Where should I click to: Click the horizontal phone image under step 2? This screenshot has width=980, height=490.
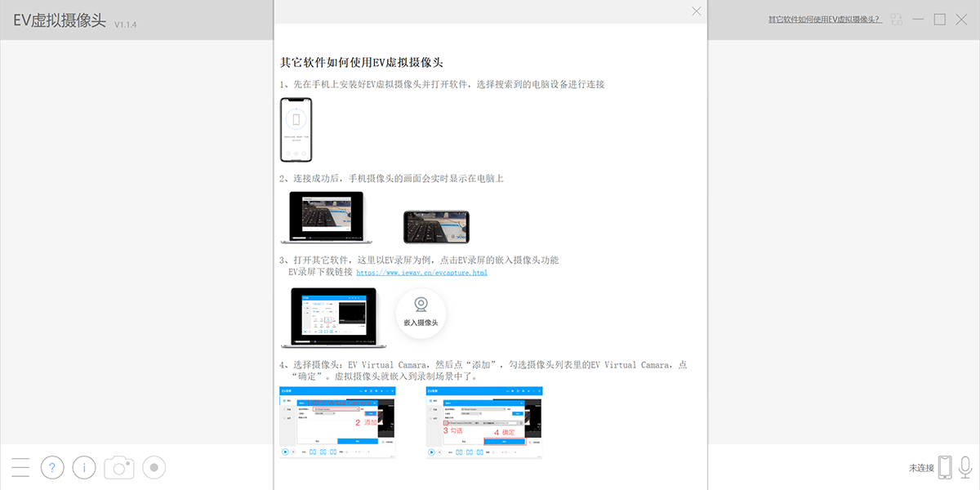tap(436, 226)
